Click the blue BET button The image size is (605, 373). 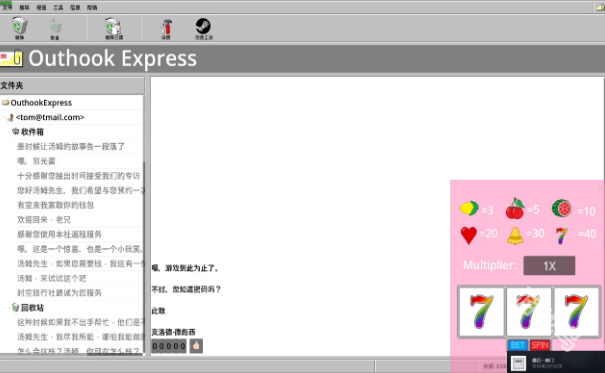(517, 345)
